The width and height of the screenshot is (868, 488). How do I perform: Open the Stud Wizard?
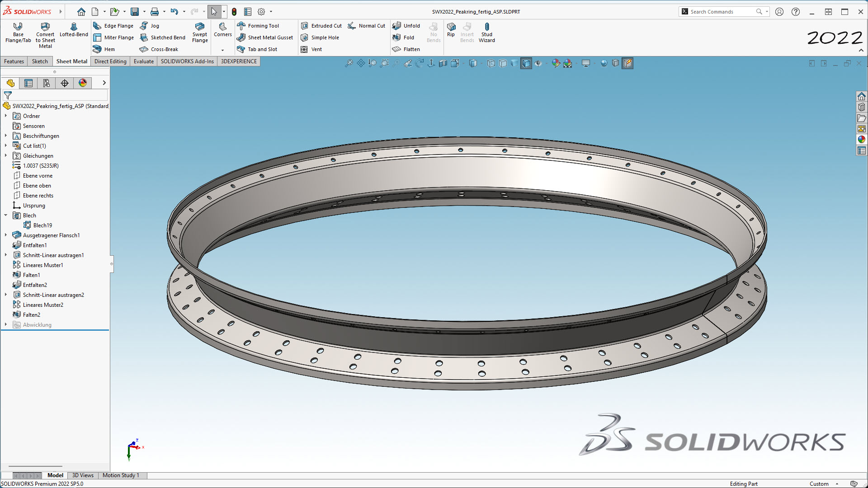487,33
